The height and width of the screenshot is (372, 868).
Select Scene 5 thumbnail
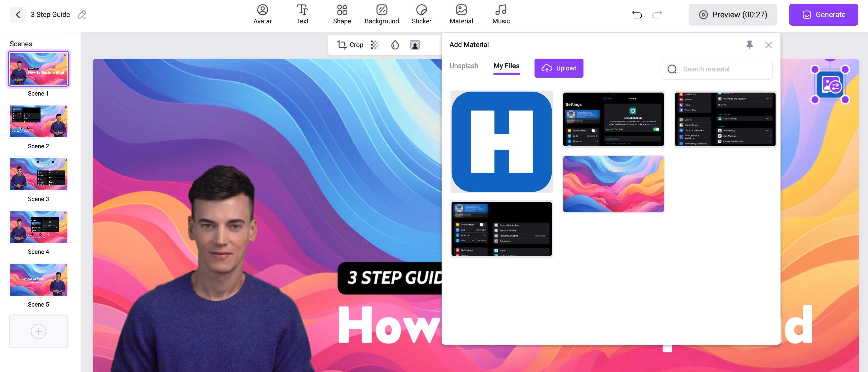coord(39,280)
